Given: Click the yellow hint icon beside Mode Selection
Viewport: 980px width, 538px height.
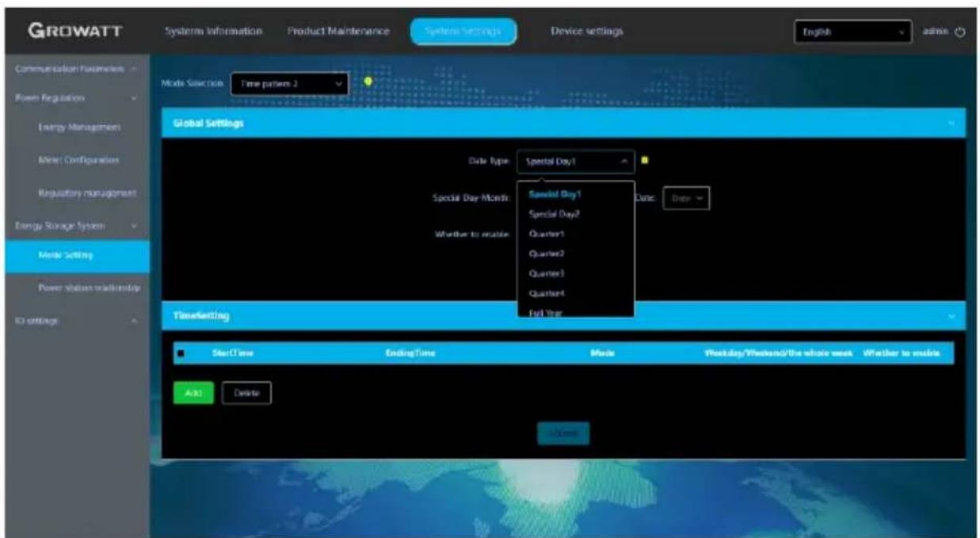Looking at the screenshot, I should (367, 81).
